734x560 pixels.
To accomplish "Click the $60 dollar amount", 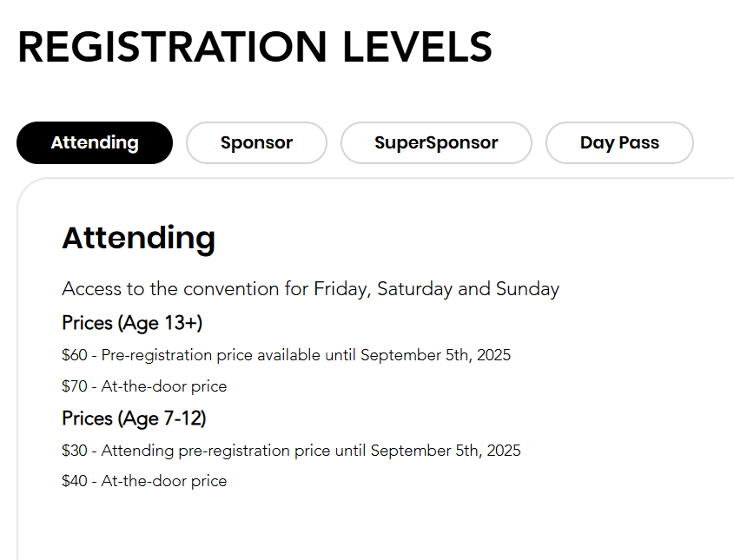I will (x=75, y=355).
